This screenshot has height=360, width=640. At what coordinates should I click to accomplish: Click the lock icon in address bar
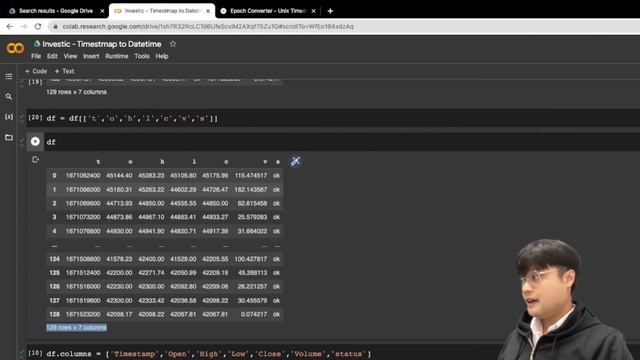pos(55,27)
